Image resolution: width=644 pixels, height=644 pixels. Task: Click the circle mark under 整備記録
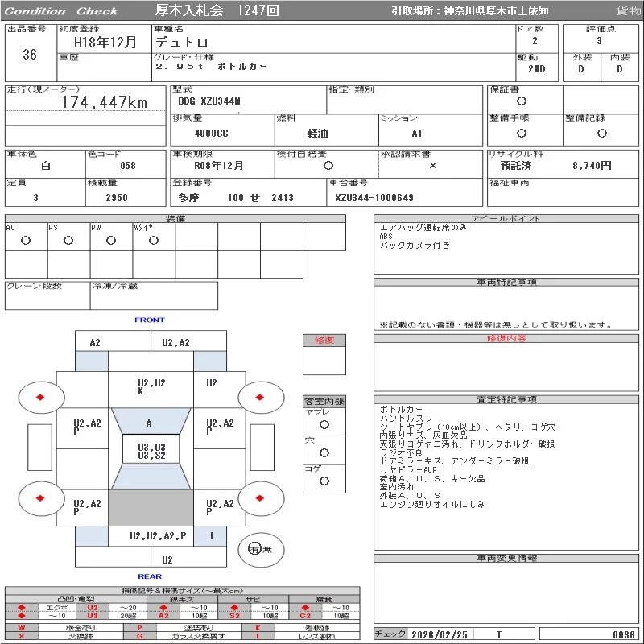tap(601, 133)
